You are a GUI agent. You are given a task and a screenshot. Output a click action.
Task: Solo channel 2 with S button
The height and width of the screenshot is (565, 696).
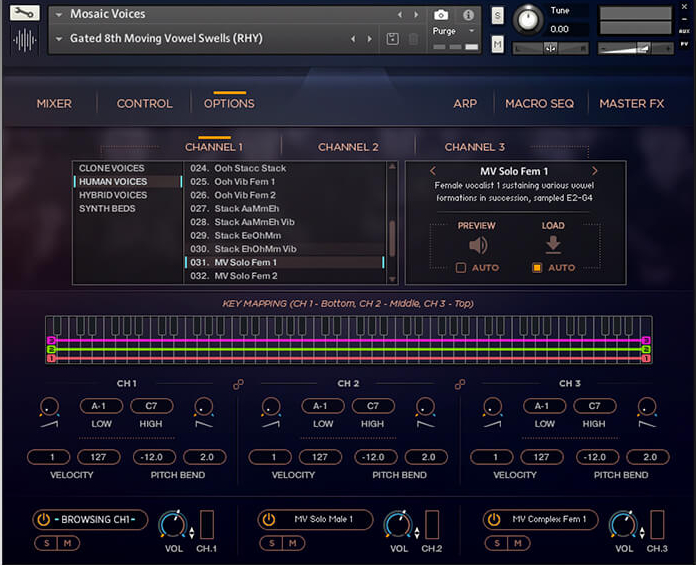[x=272, y=543]
